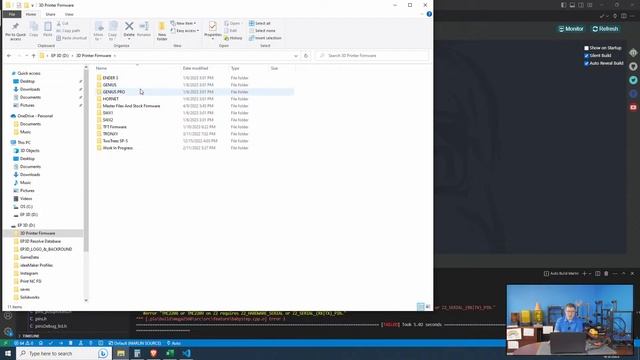Click the Cut command in ribbon

point(63,24)
